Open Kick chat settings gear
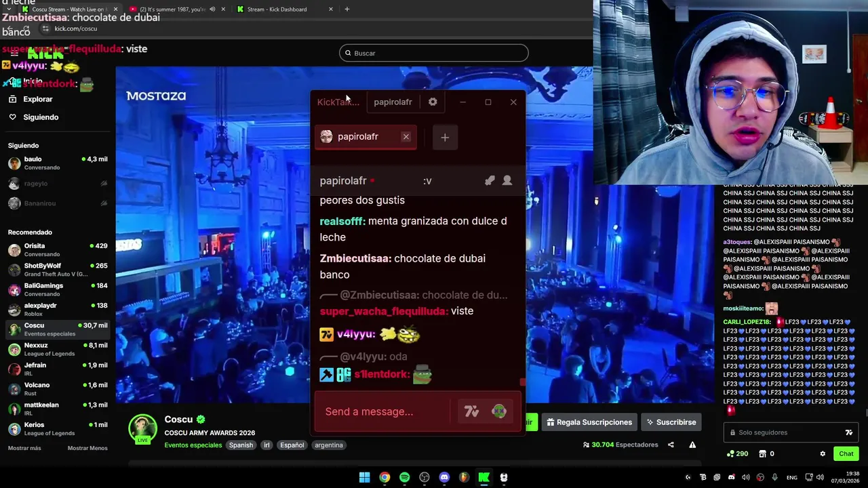Image resolution: width=868 pixels, height=488 pixels. pos(823,453)
